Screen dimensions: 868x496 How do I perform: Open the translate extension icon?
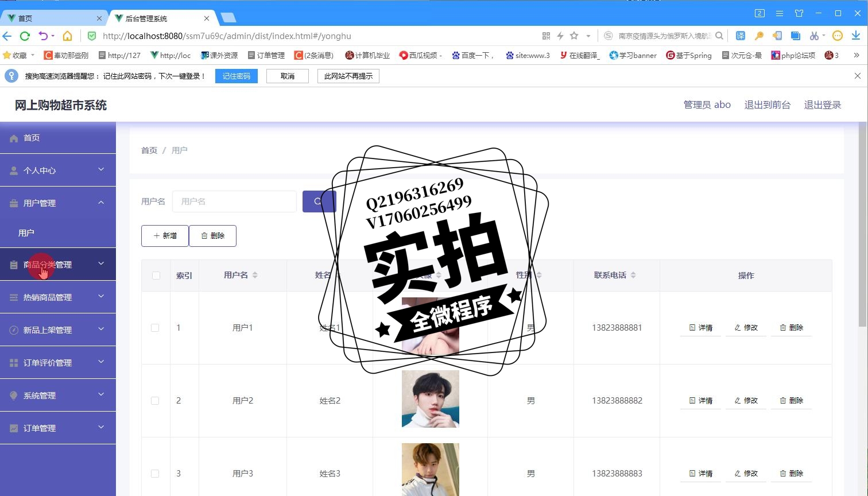(x=741, y=36)
